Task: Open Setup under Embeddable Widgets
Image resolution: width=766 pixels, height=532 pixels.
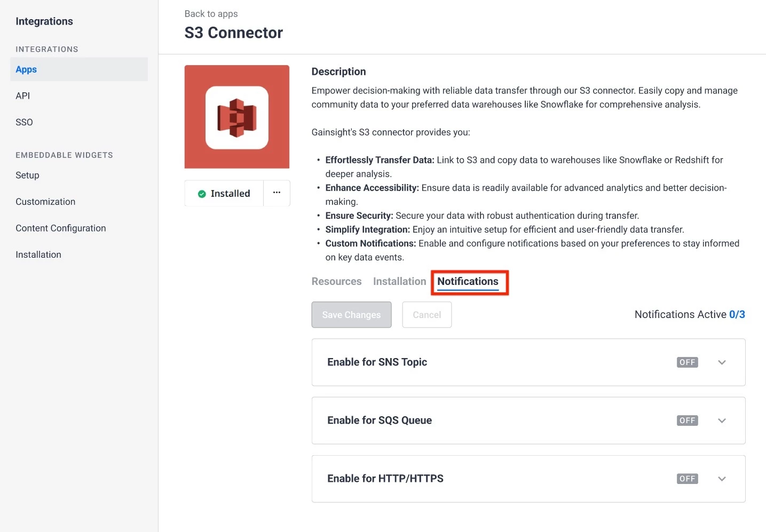Action: point(27,175)
